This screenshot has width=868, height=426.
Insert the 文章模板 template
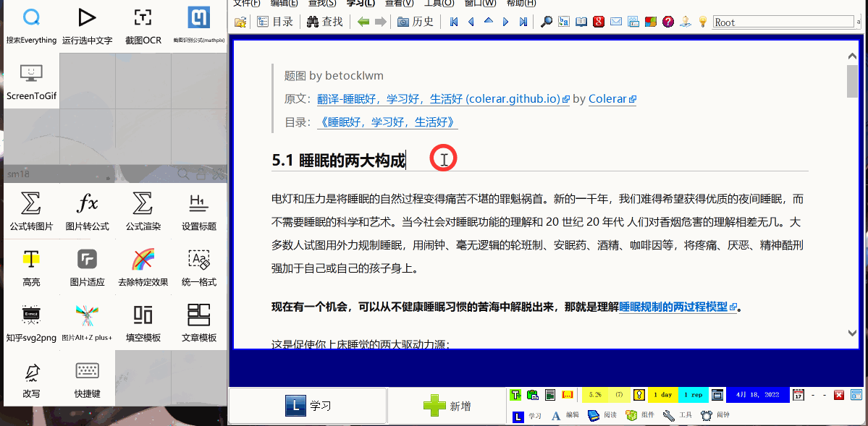pos(199,323)
